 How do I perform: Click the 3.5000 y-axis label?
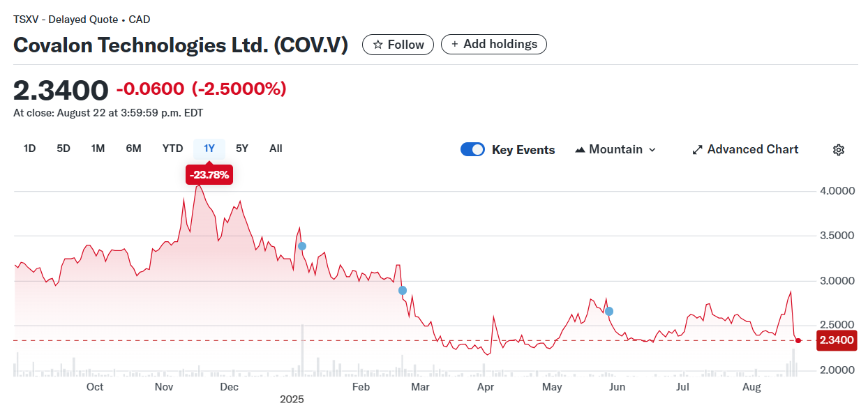point(836,236)
